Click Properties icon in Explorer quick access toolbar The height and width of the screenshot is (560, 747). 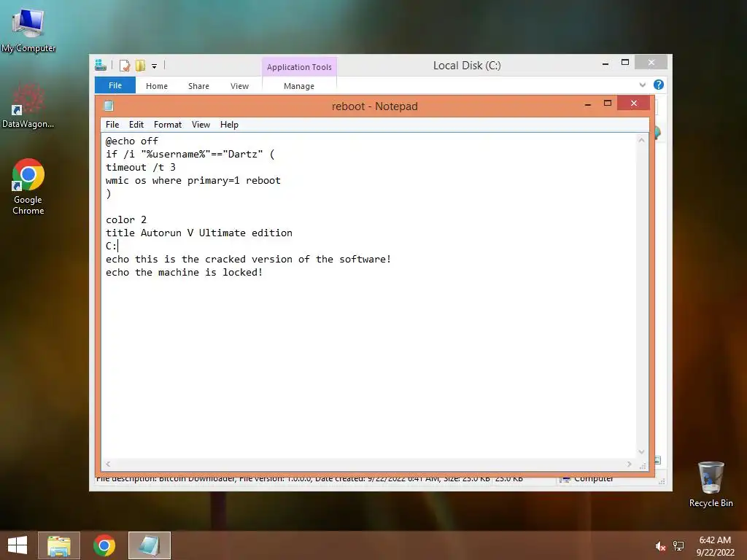pos(125,66)
